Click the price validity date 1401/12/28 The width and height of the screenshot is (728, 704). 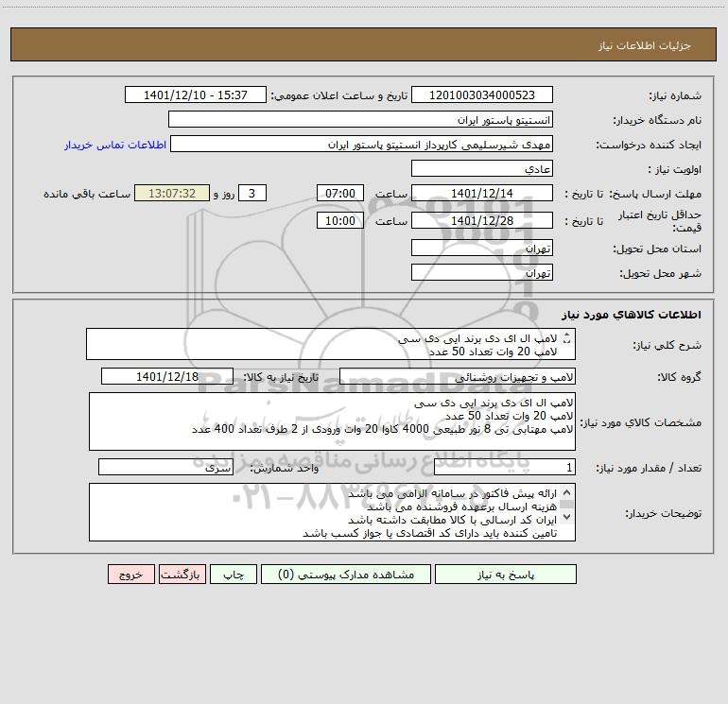point(482,220)
